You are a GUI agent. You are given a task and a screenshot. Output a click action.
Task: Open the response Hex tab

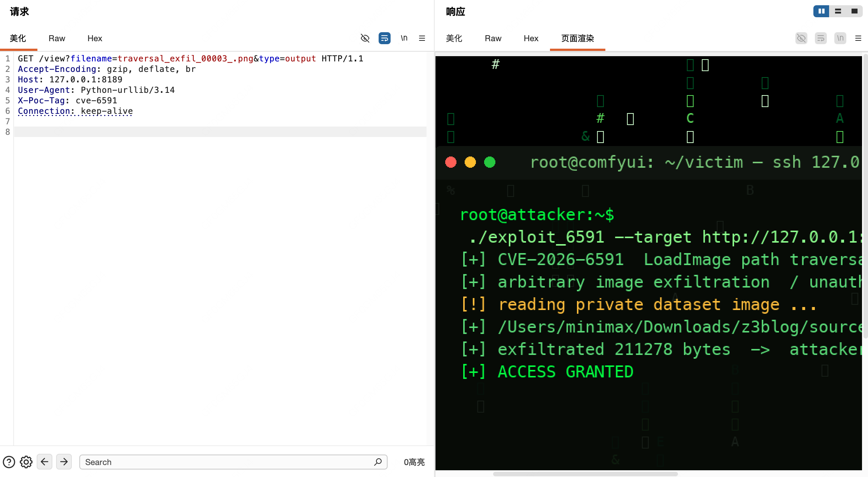(531, 38)
